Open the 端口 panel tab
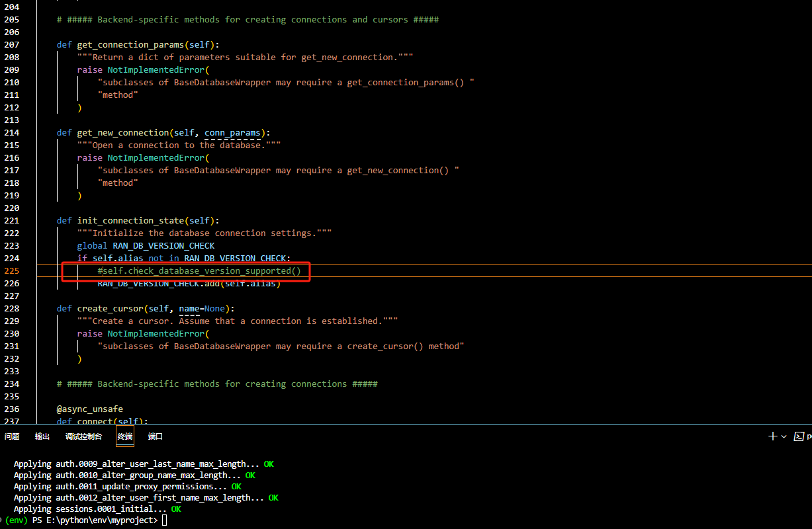The width and height of the screenshot is (812, 529). (x=155, y=436)
